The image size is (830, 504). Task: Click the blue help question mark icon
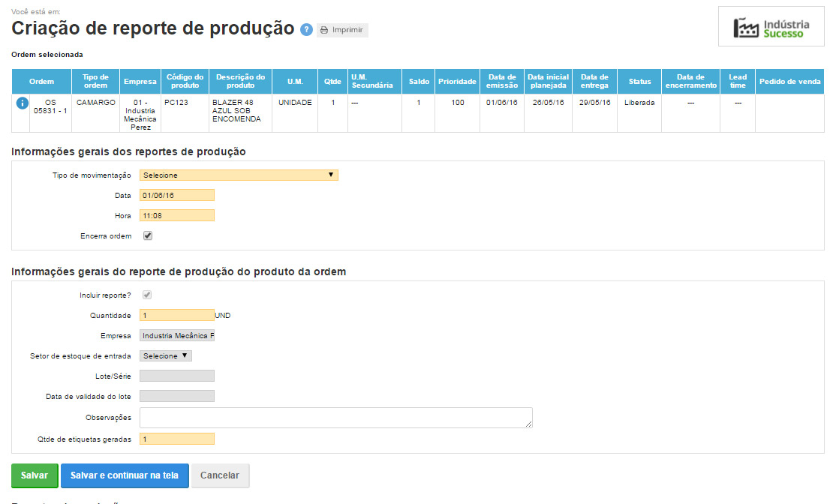coord(306,30)
